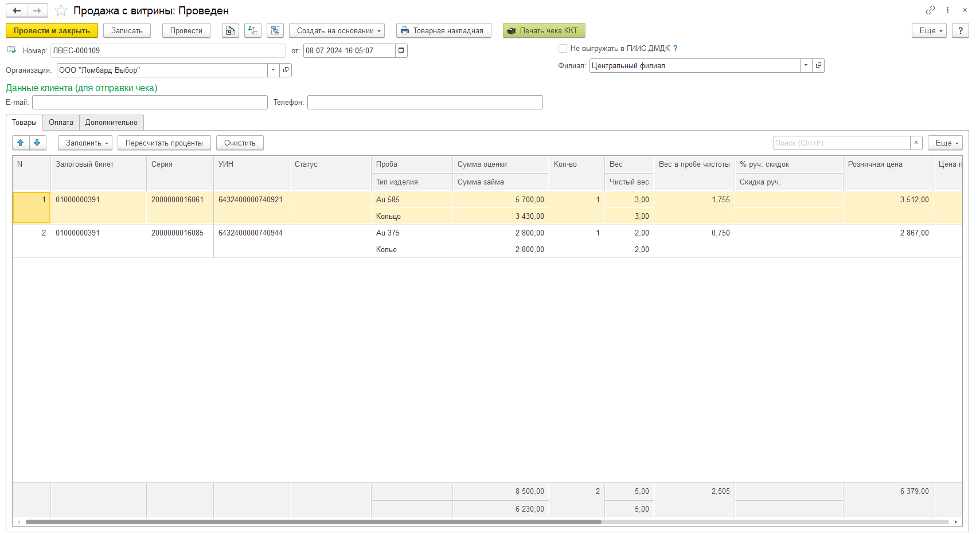Switch to the Дополнительно tab

click(x=111, y=122)
